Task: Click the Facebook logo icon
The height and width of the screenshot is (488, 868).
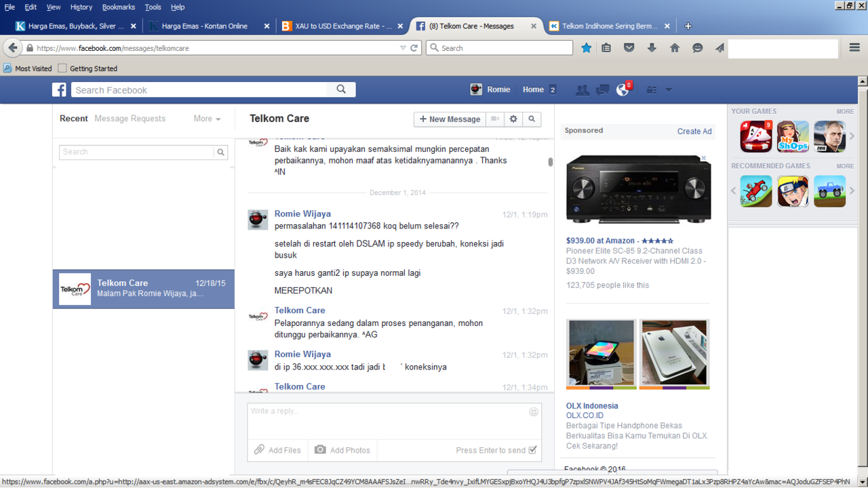Action: [60, 89]
